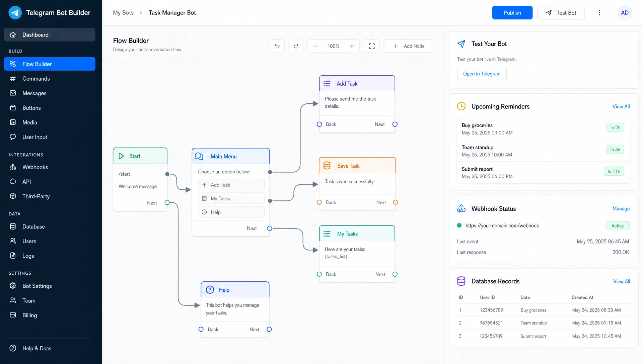Redo the last flow change
Screen dimensions: 643x364
pos(296,46)
